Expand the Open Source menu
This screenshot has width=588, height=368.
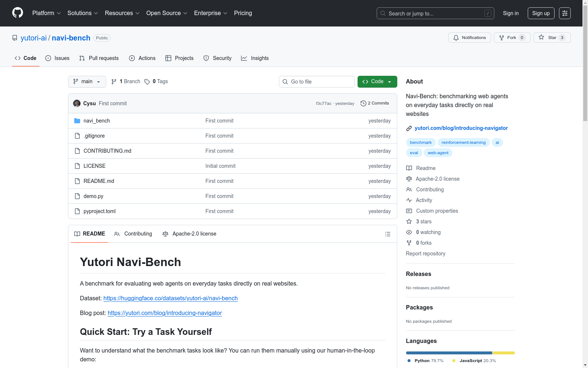167,13
